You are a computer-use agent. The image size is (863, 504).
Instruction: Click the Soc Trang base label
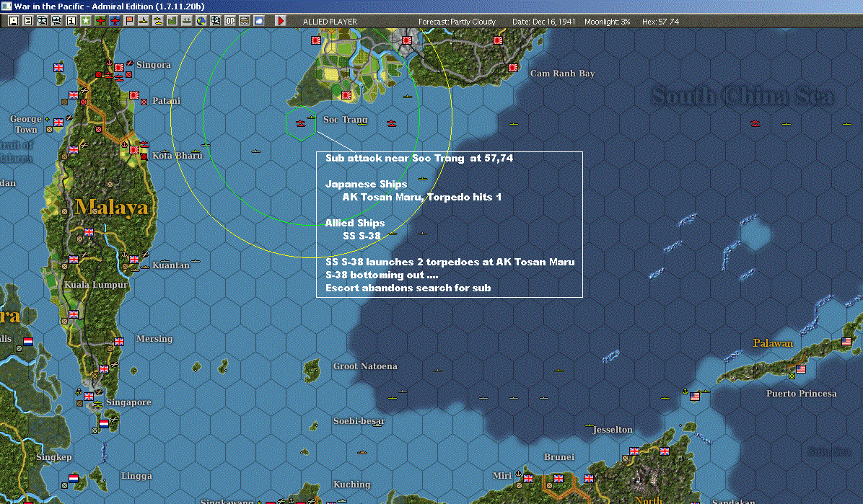345,120
